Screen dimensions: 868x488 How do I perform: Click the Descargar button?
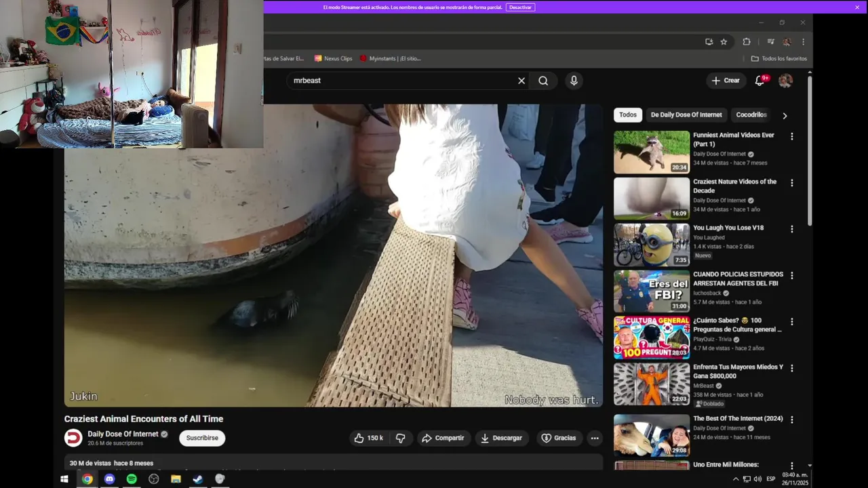(x=501, y=438)
